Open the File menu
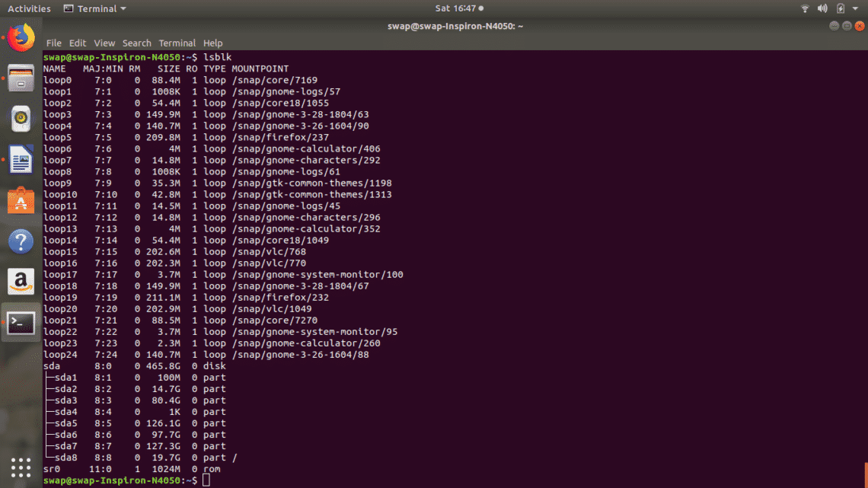 click(53, 43)
